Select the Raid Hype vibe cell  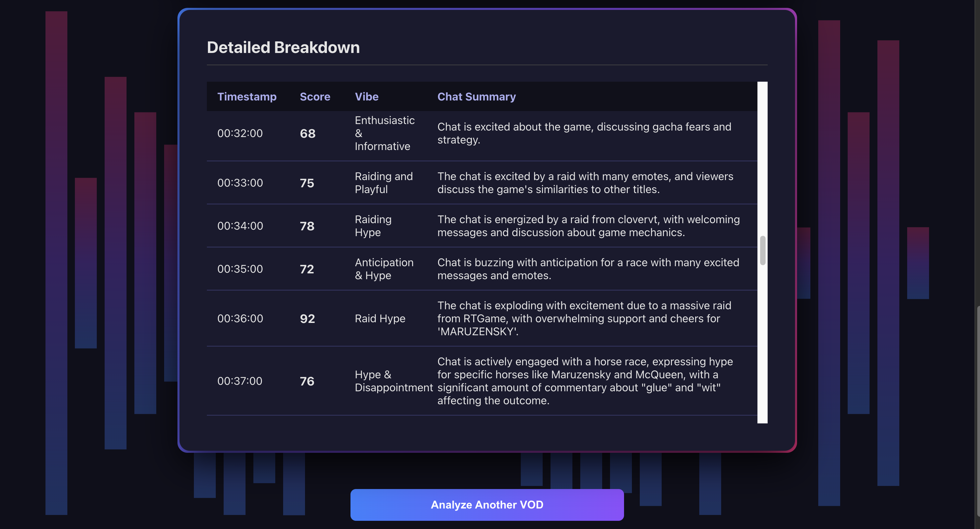[380, 318]
